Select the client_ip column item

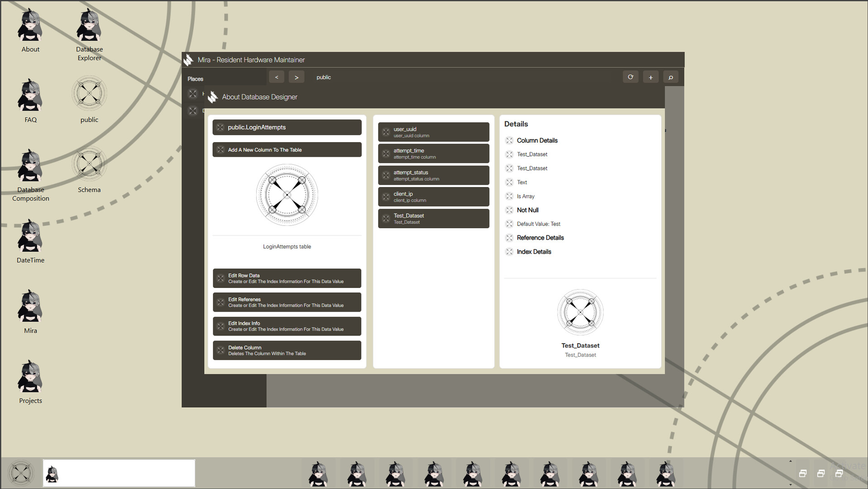tap(433, 197)
